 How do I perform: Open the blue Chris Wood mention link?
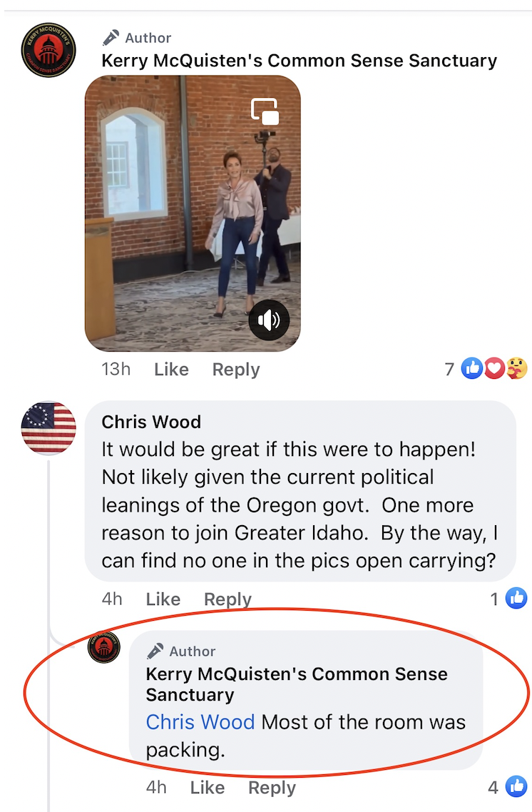click(x=200, y=722)
